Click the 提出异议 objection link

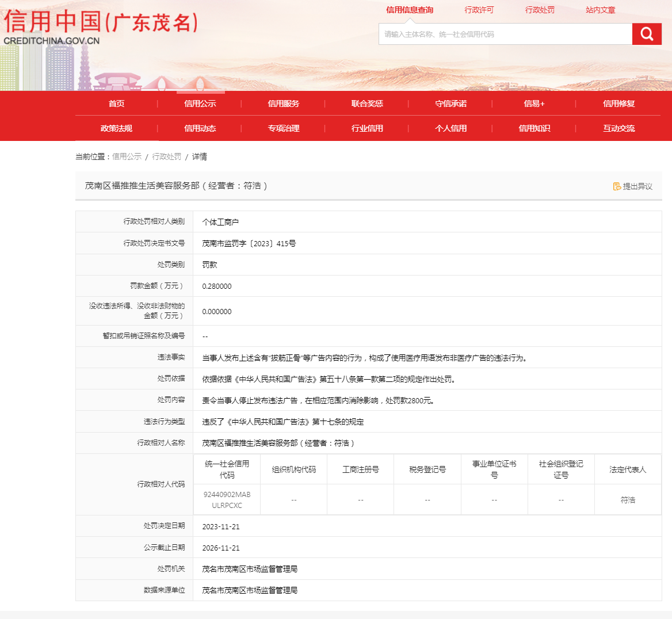637,186
